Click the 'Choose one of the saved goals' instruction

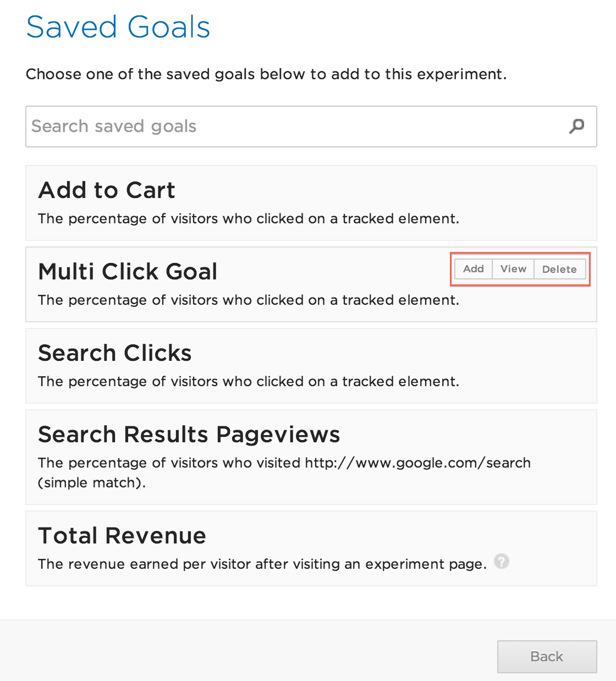click(266, 74)
